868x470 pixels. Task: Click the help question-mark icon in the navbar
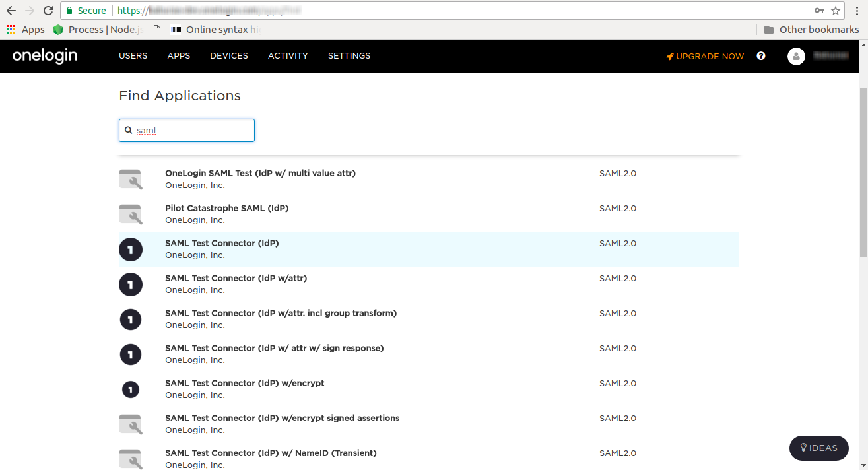760,56
